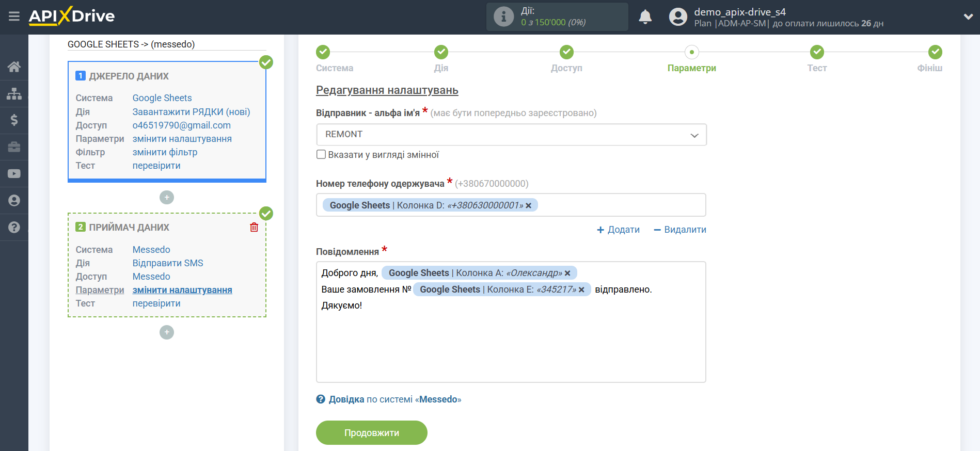Go to the Доступ step
This screenshot has width=980, height=451.
[x=566, y=52]
